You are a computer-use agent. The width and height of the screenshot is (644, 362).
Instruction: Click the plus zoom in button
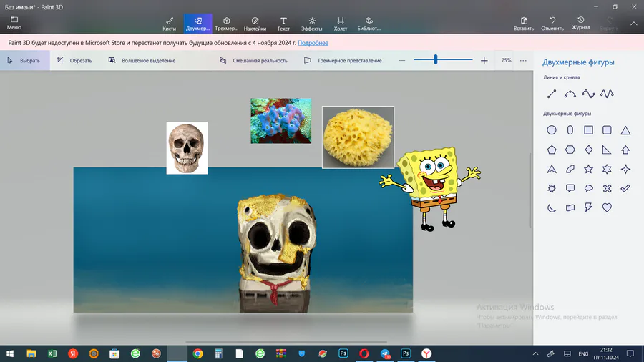click(x=484, y=60)
